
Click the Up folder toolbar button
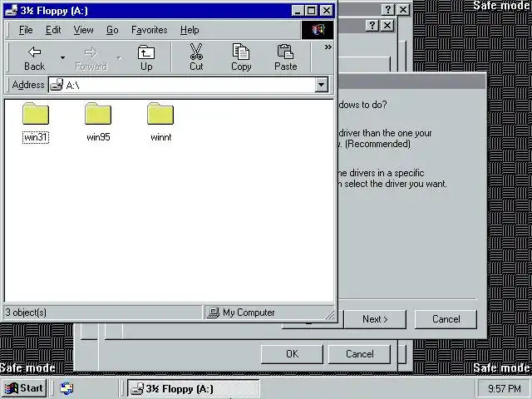(x=146, y=57)
